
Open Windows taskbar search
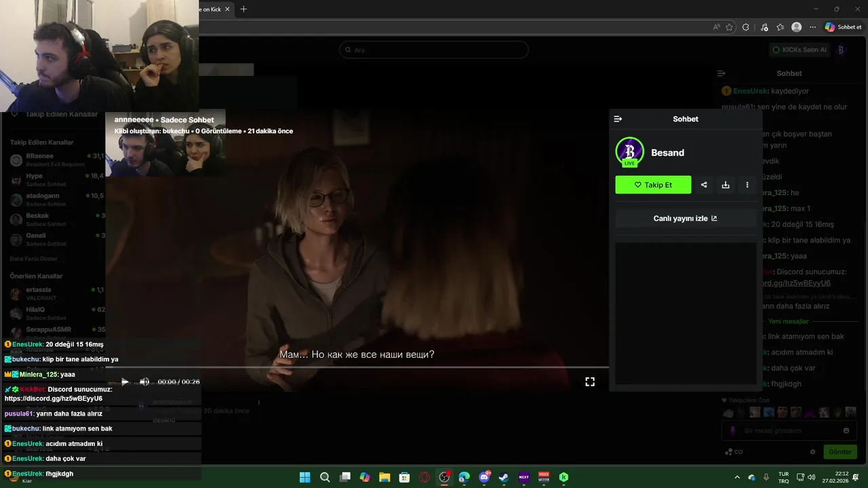325,477
